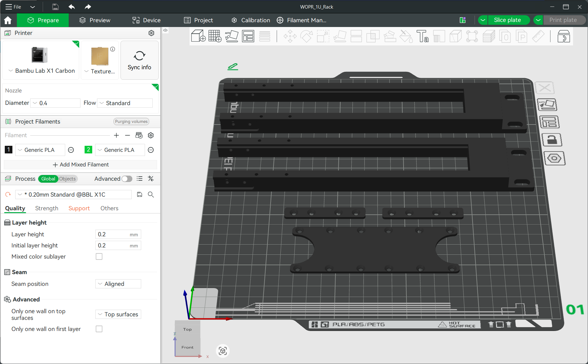The height and width of the screenshot is (364, 588).
Task: Click the Auto orient toolbar icon
Action: [232, 36]
